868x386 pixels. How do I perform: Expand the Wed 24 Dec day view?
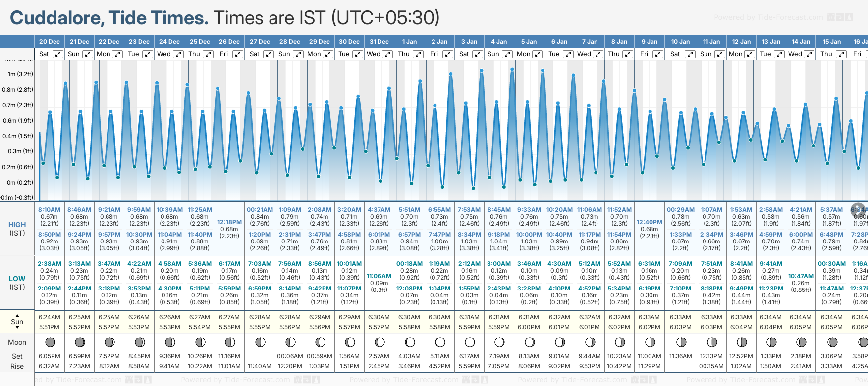[178, 54]
